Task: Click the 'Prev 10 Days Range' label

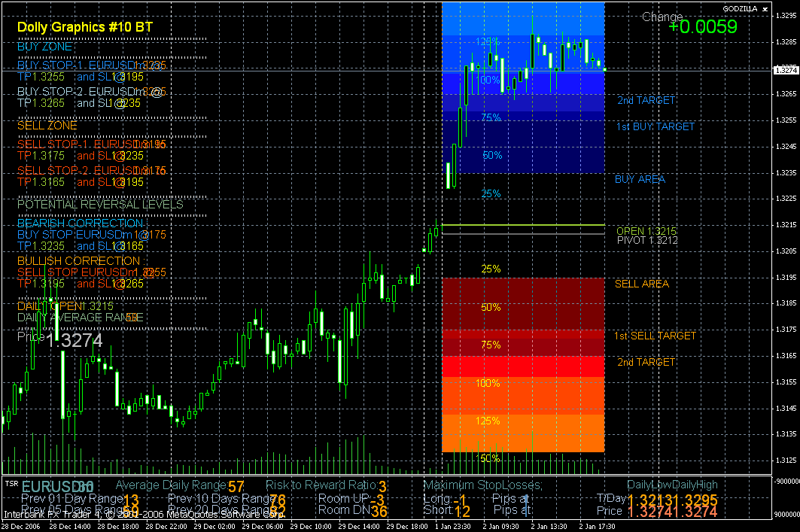Action: pos(221,498)
